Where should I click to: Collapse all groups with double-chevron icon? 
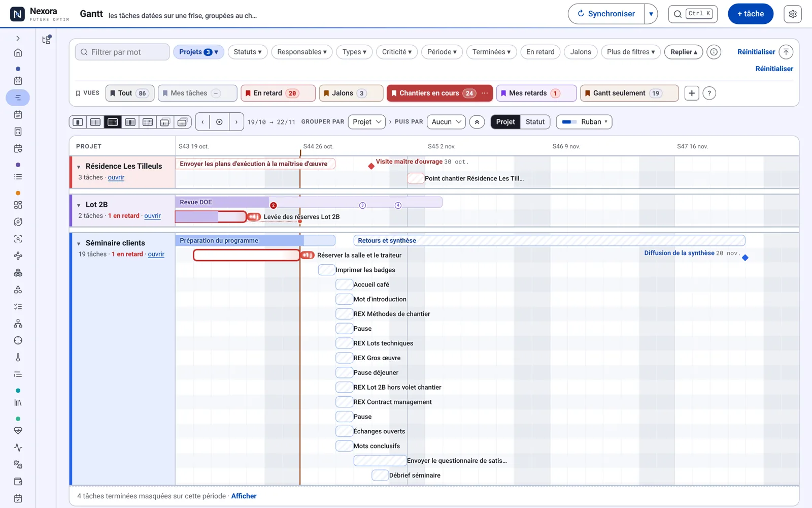(477, 122)
